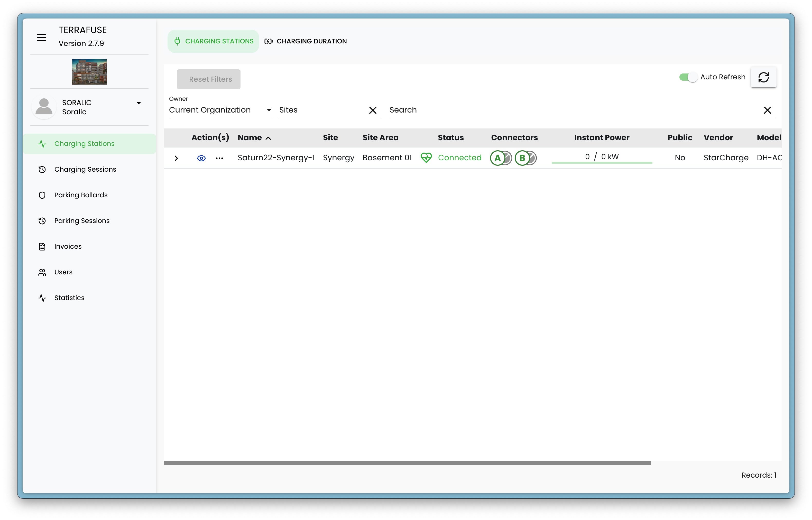Expand the Saturn22-Synergy-1 row chevron

(x=176, y=158)
